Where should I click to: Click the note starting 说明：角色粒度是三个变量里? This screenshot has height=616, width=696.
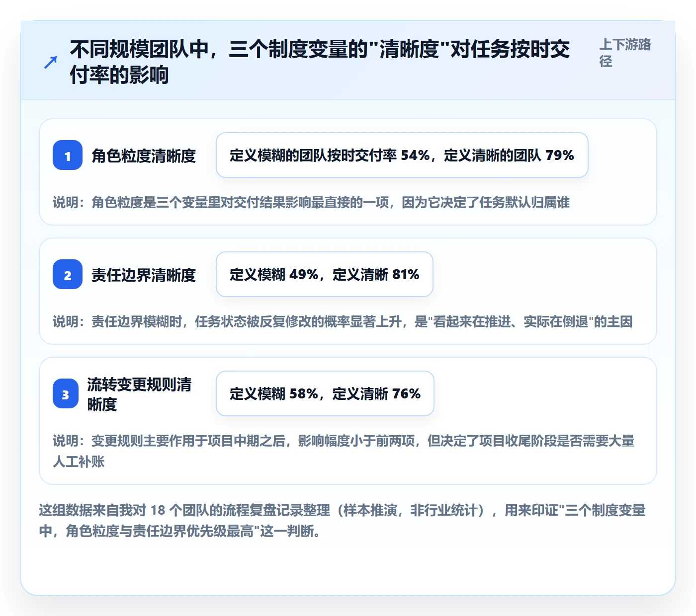pos(311,202)
